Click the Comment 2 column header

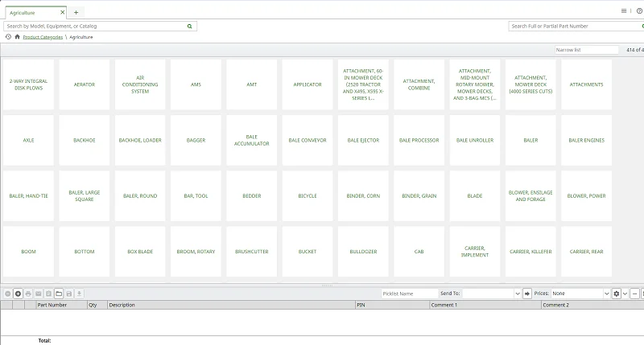click(592, 305)
